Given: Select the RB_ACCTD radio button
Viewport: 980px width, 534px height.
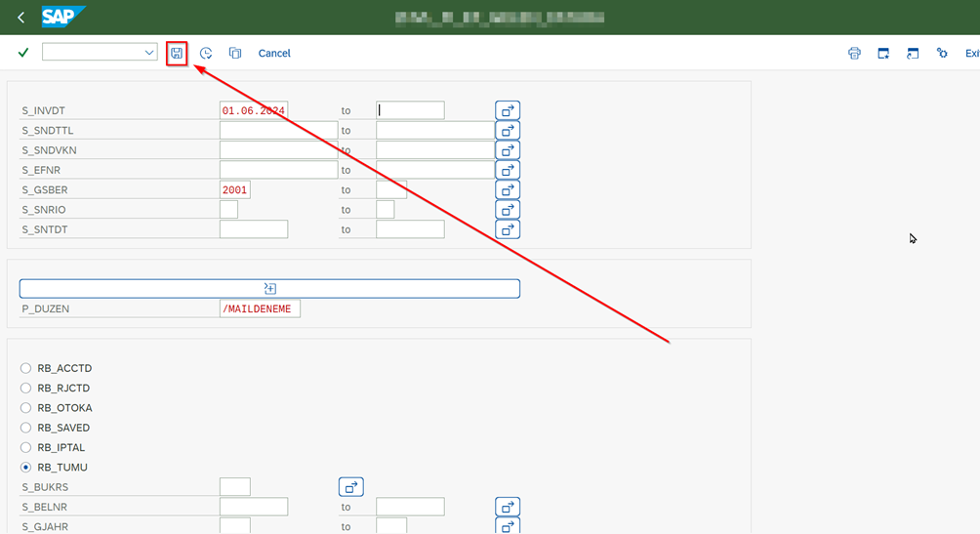Looking at the screenshot, I should (x=26, y=368).
